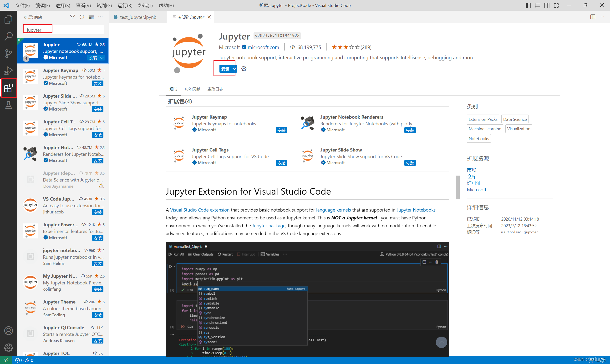Open the microsoft.com publisher link
The image size is (610, 364).
(x=263, y=47)
